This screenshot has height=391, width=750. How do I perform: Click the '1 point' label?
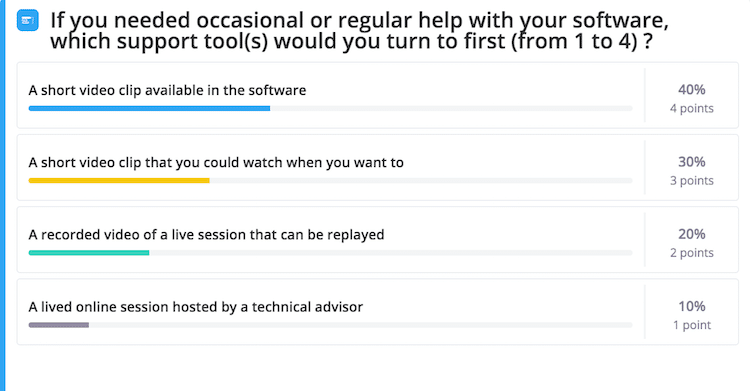[x=692, y=325]
